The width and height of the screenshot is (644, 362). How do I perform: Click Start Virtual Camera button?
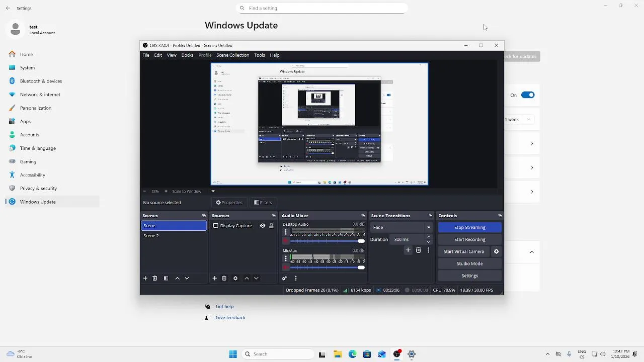(x=464, y=251)
